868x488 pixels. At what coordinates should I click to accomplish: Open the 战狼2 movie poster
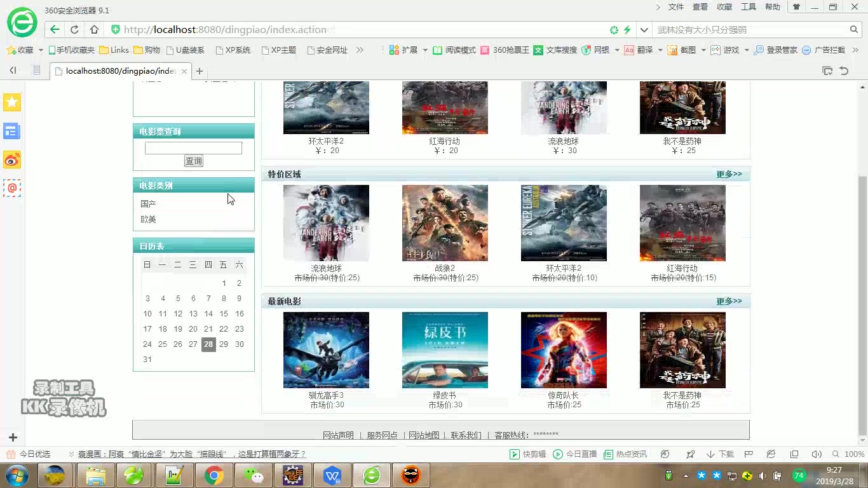click(x=445, y=223)
